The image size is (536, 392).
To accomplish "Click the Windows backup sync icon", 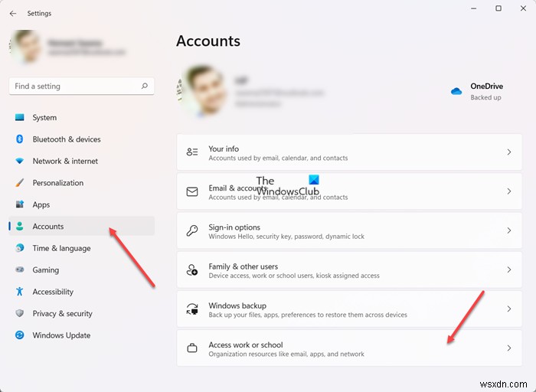I will click(x=192, y=309).
